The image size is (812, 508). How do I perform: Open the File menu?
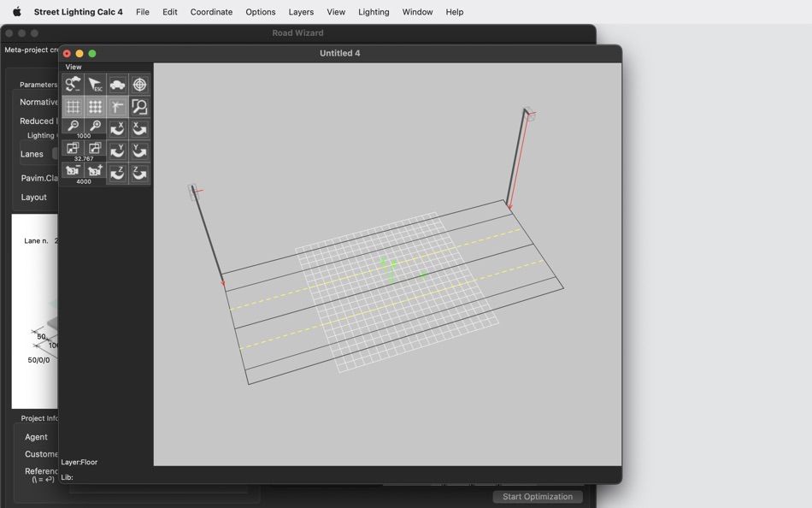click(143, 11)
